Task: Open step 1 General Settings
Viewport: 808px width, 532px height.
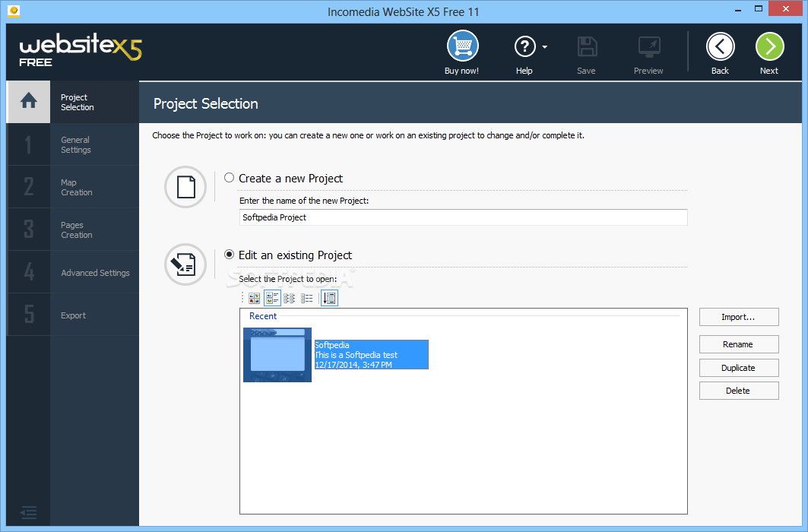Action: [73, 144]
